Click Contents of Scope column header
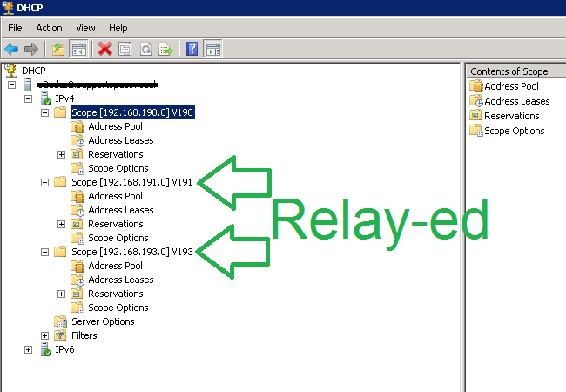Image resolution: width=566 pixels, height=392 pixels. 515,71
